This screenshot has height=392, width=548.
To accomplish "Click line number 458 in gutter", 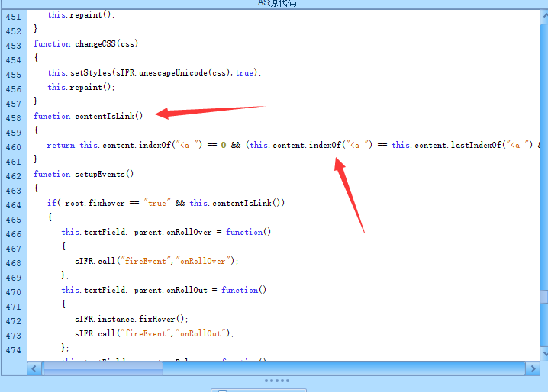I will (x=13, y=118).
